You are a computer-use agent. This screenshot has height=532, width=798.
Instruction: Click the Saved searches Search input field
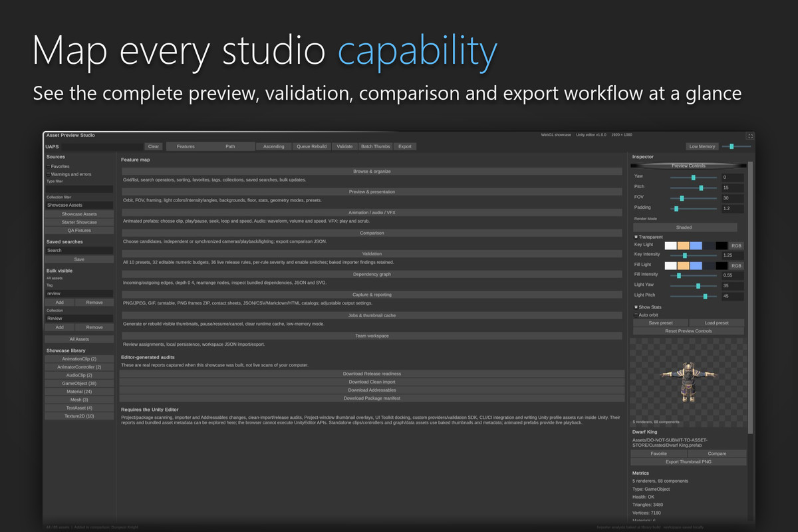tap(79, 251)
